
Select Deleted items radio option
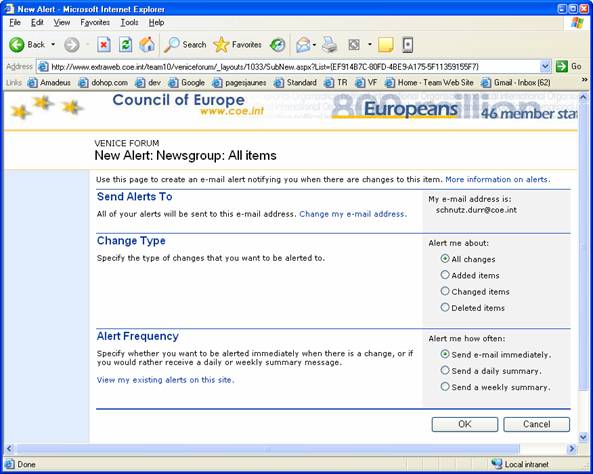(x=445, y=308)
